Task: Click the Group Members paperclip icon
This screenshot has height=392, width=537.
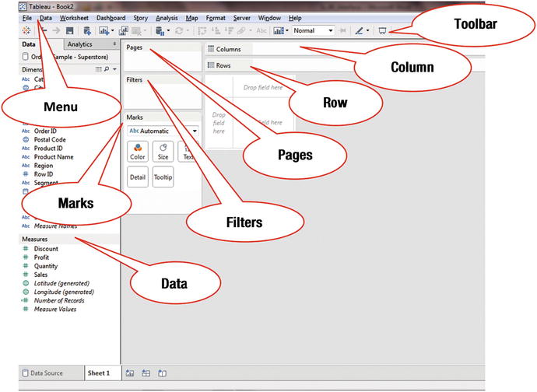Action: [x=241, y=31]
